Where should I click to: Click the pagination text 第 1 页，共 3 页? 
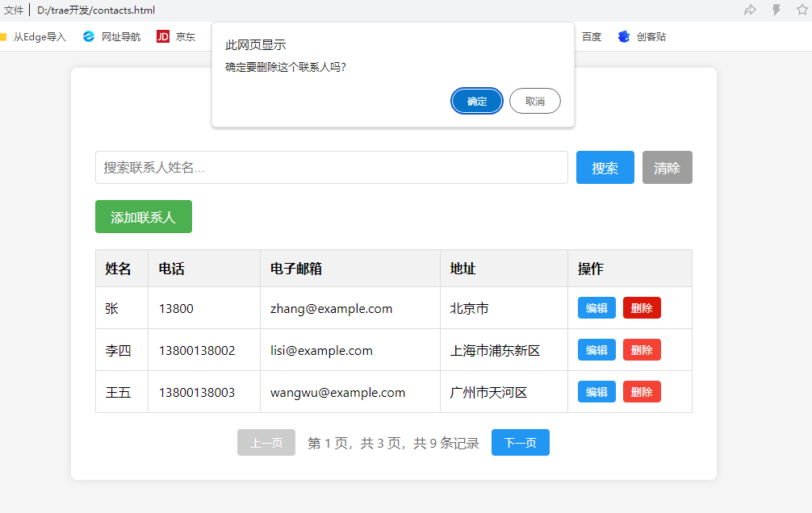[x=354, y=443]
